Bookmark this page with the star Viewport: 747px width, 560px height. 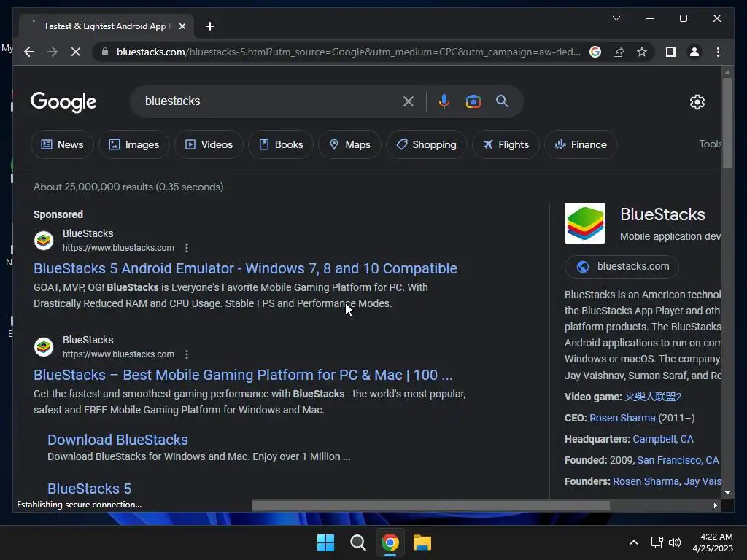[642, 52]
